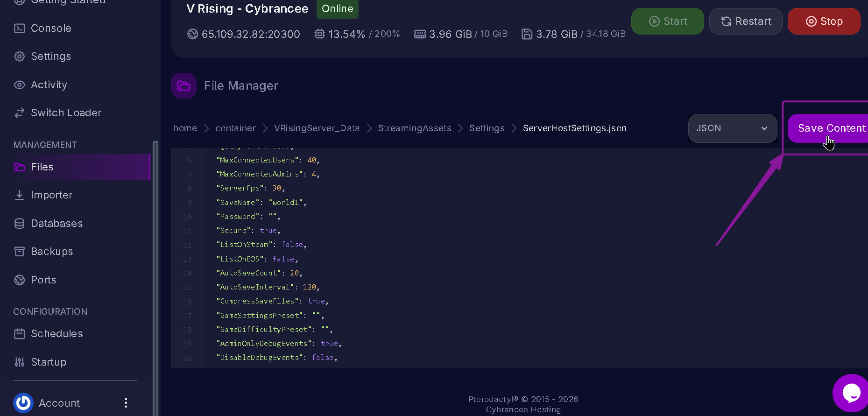
Task: Click the SaveName "world1" value
Action: point(286,203)
